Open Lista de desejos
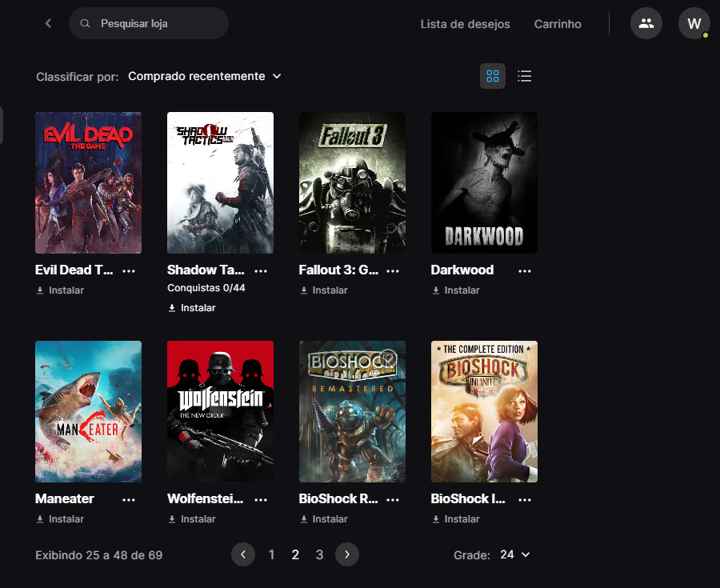 click(x=465, y=24)
